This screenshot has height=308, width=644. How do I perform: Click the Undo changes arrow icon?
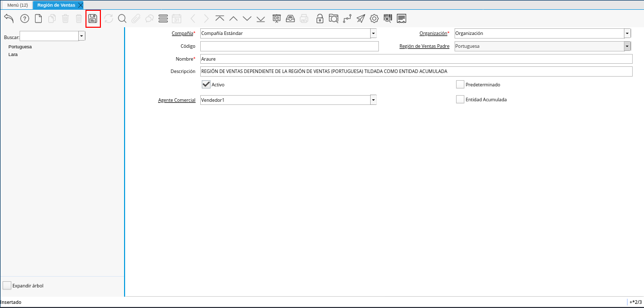click(9, 19)
